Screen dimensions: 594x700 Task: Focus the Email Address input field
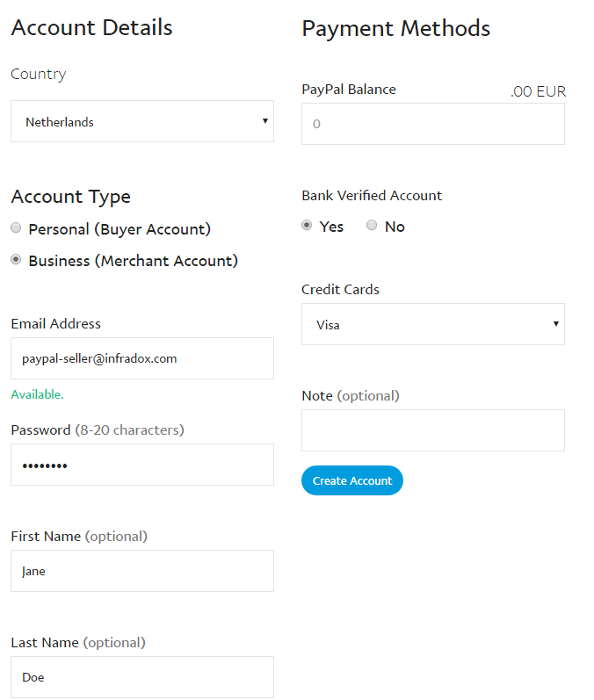click(x=142, y=358)
